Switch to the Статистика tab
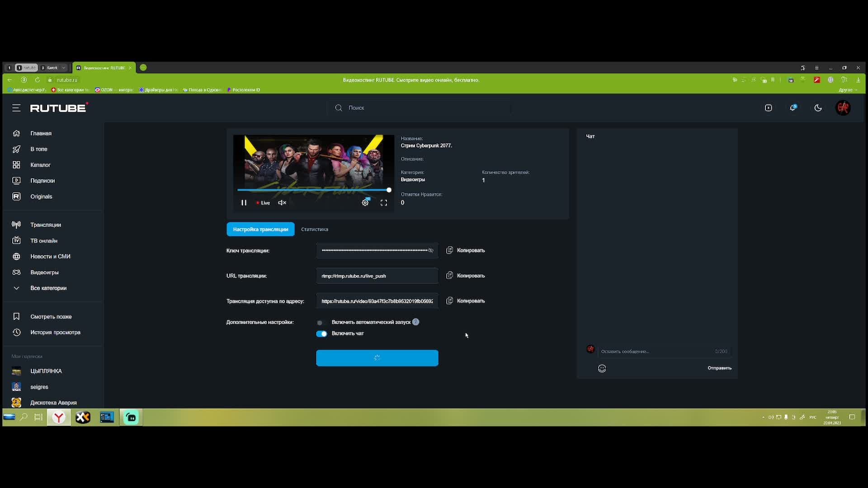 (x=315, y=229)
